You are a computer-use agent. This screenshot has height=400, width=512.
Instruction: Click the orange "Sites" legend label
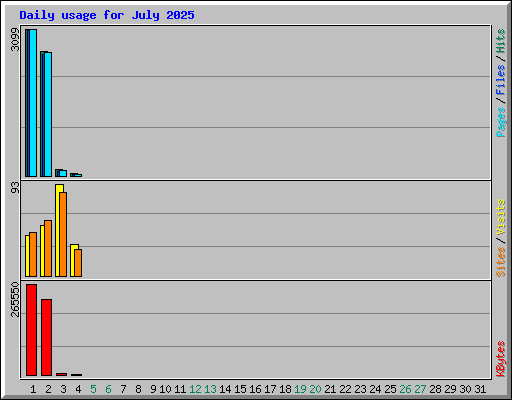[501, 262]
